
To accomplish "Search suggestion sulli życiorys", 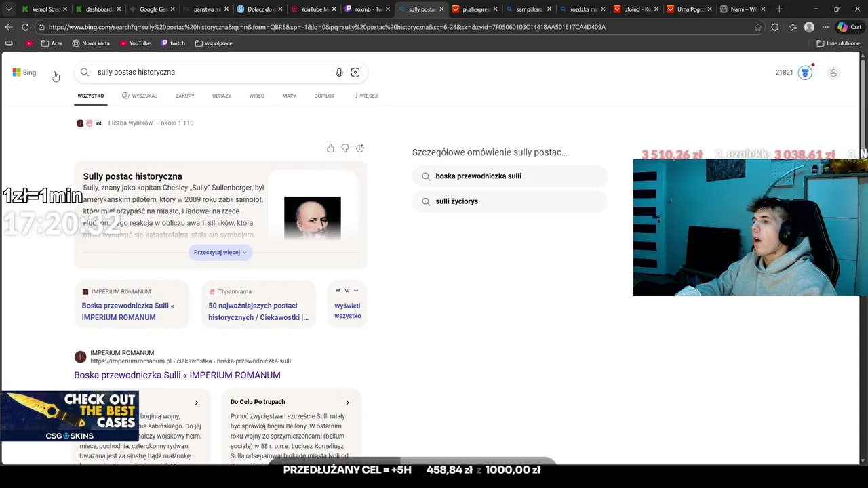I will click(509, 201).
